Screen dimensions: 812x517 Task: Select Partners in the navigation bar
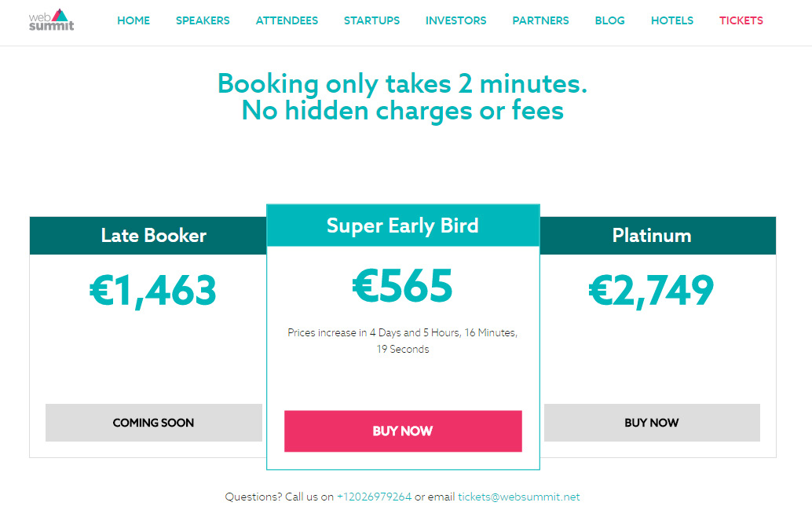tap(540, 20)
